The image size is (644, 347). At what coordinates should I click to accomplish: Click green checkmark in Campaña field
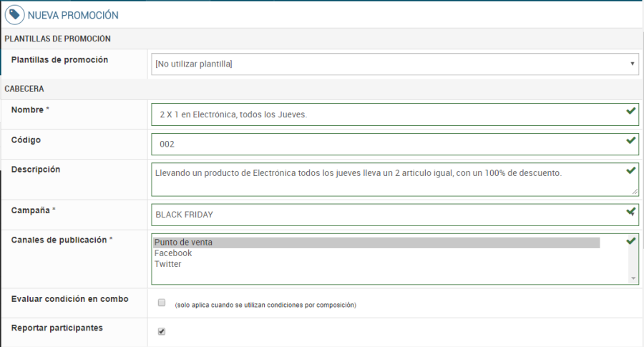coord(630,212)
